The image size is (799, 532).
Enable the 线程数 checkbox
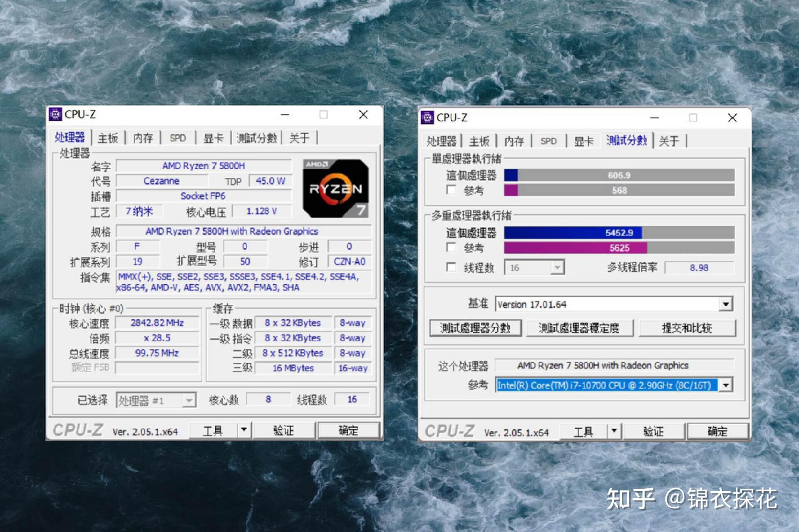pyautogui.click(x=451, y=267)
